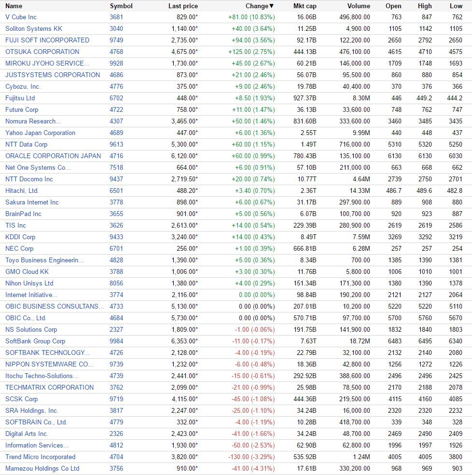The width and height of the screenshot is (472, 476).
Task: Open Nihon Unisys Ltd link
Action: coord(29,283)
